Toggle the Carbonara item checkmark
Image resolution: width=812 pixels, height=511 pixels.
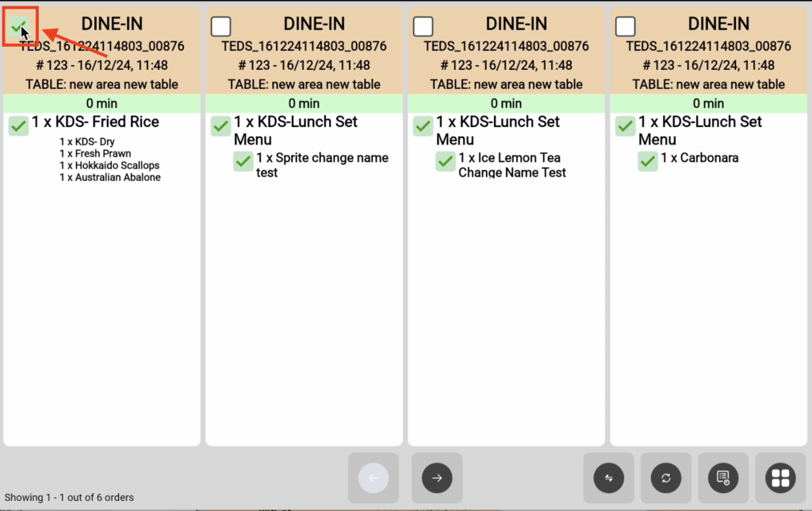click(647, 161)
